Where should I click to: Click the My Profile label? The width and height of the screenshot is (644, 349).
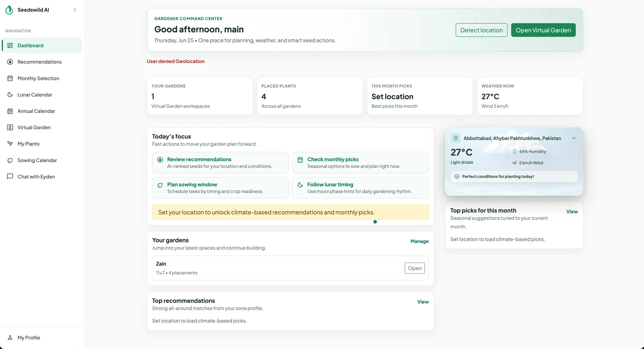[x=29, y=337]
